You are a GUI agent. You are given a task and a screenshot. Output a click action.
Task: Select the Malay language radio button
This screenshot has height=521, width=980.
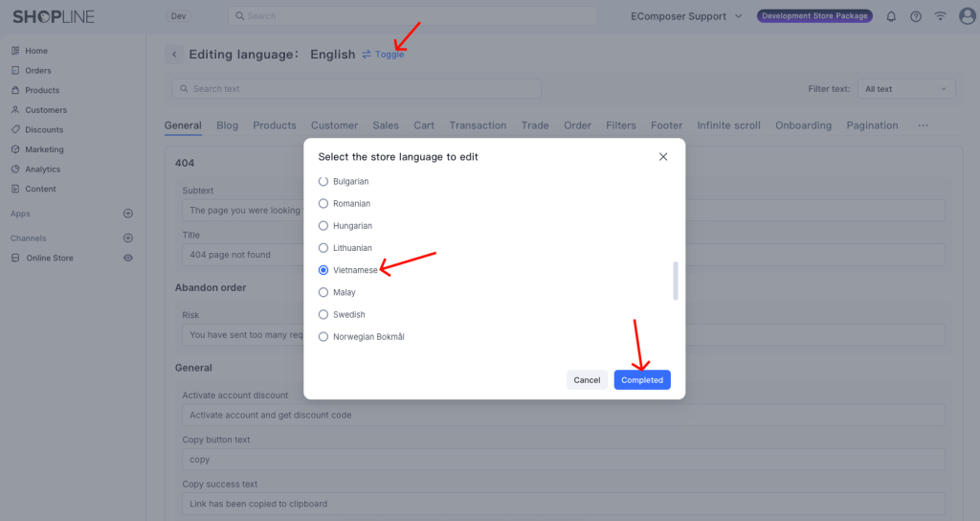pos(323,292)
